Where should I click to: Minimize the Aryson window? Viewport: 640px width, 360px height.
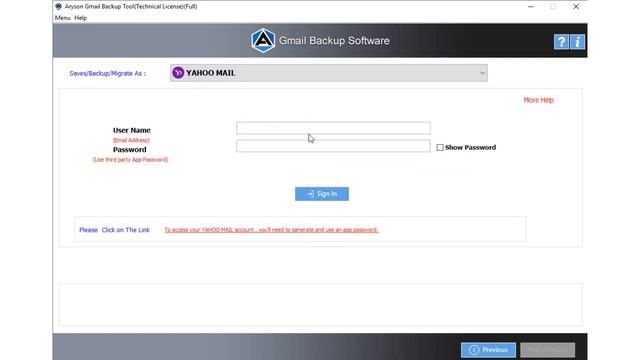pos(531,7)
